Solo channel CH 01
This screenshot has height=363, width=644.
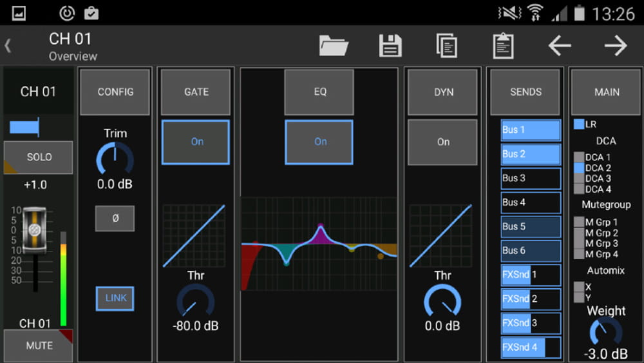point(39,157)
